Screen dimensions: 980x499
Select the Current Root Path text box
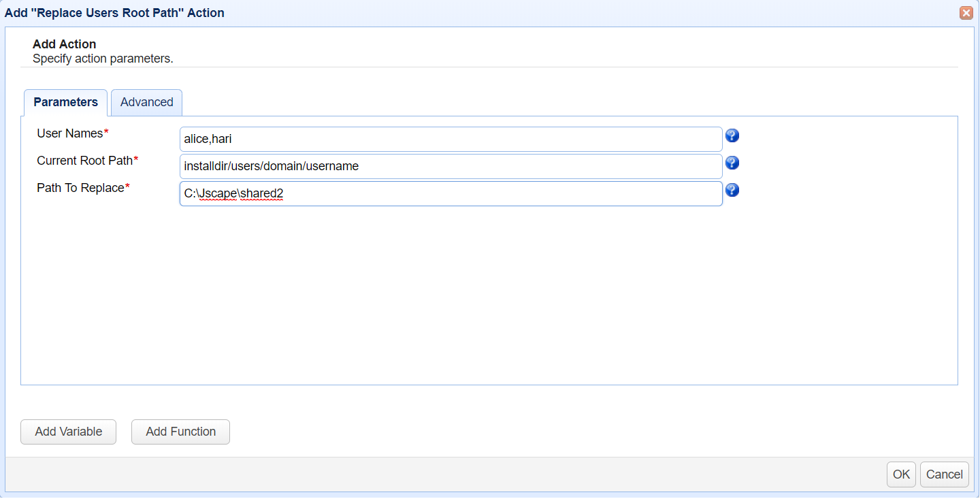451,165
